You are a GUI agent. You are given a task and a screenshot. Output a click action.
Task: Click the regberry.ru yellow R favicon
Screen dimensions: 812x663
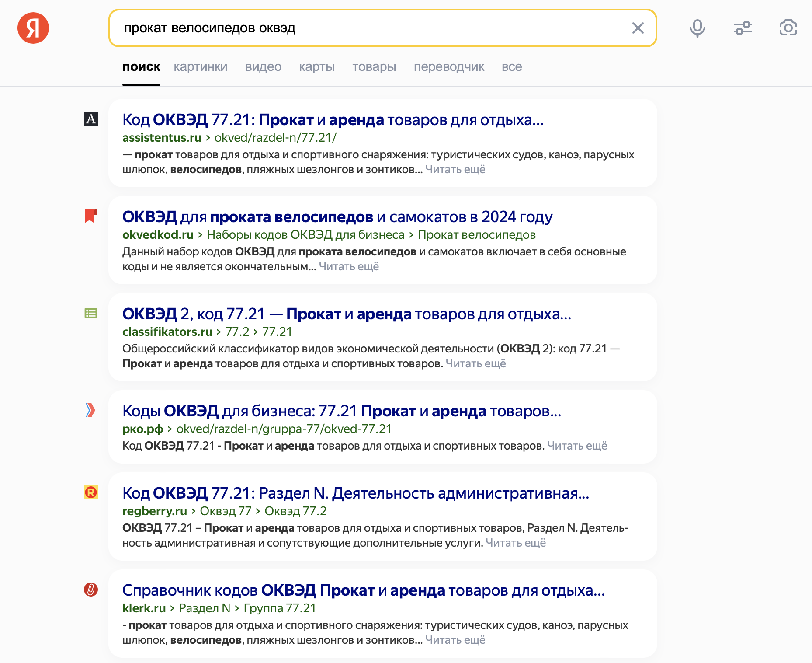(x=91, y=492)
